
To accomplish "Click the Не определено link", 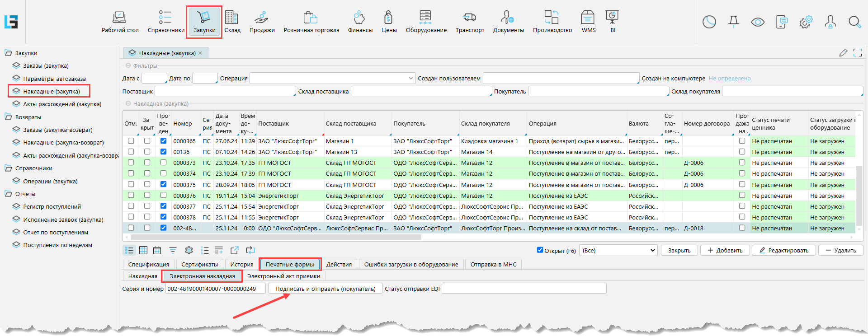I will (729, 79).
